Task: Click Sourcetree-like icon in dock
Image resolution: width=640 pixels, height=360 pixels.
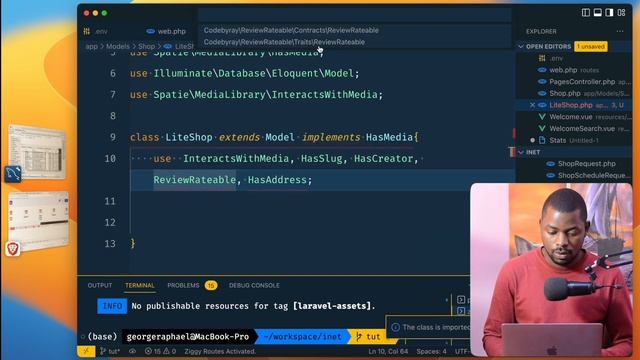Action: (13, 174)
